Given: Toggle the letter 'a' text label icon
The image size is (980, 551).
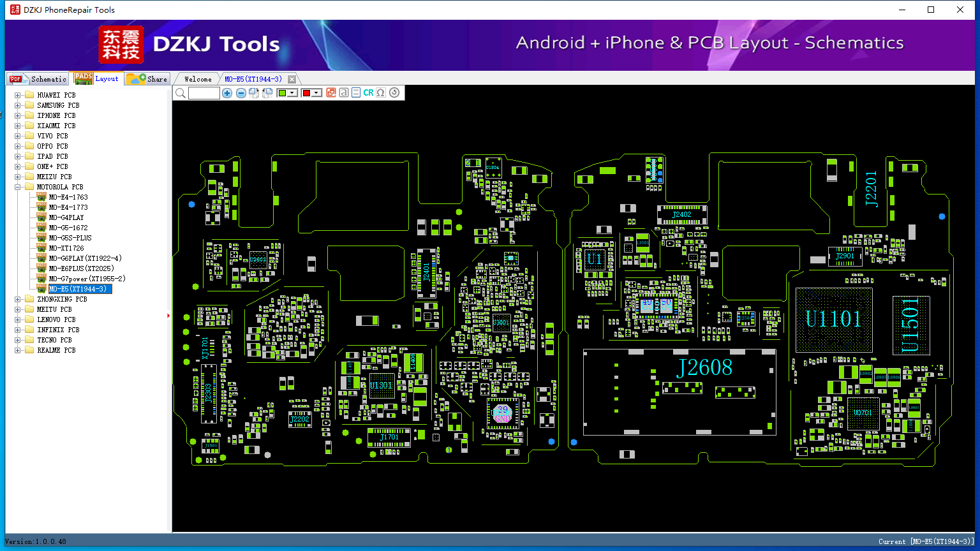Looking at the screenshot, I should (344, 93).
